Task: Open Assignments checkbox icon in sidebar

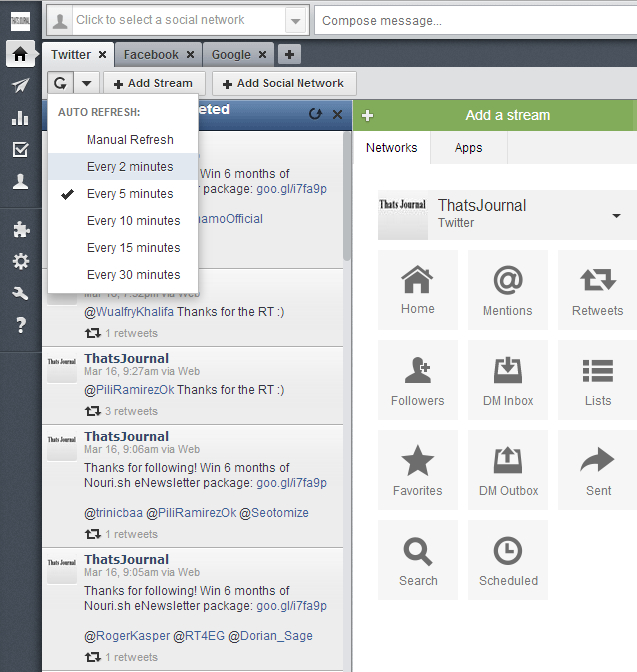Action: point(20,150)
